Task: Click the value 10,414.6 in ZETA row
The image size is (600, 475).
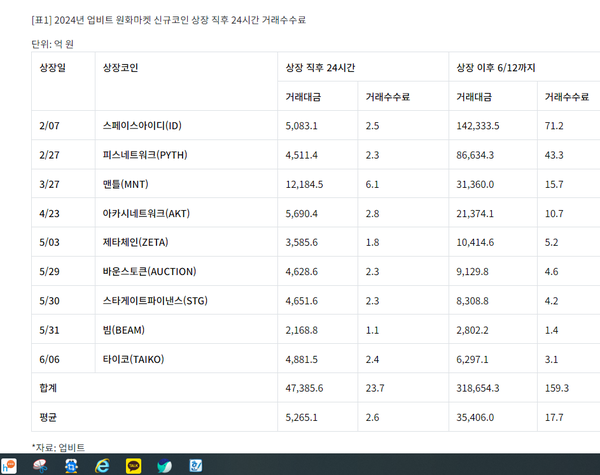Action: click(475, 242)
